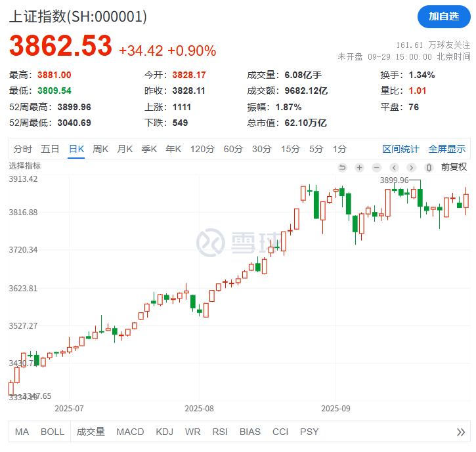Switch to the 5分 chart tab

point(316,149)
